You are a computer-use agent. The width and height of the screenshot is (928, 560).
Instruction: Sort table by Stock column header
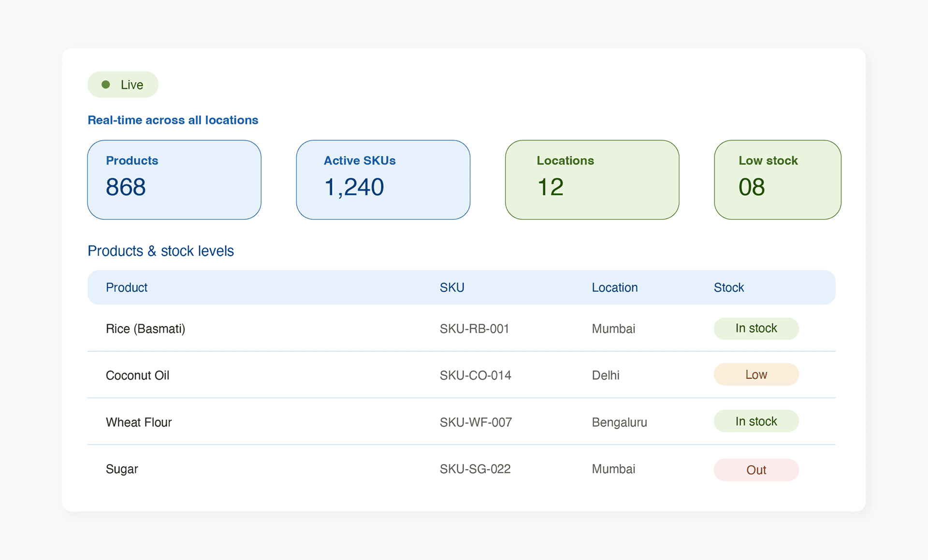click(x=729, y=287)
